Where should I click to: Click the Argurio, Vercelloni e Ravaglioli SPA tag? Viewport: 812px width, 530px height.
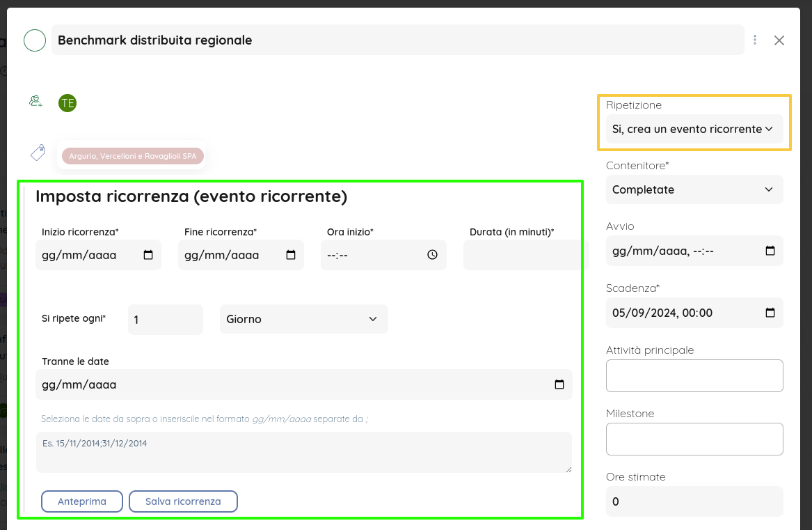[x=133, y=156]
